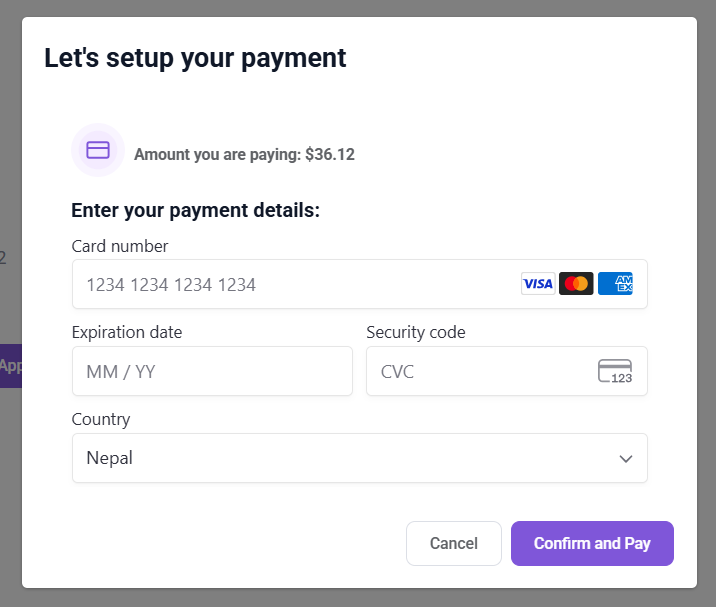Click 'Enter your payment details:' subheading
Viewport: 716px width, 607px height.
(195, 211)
